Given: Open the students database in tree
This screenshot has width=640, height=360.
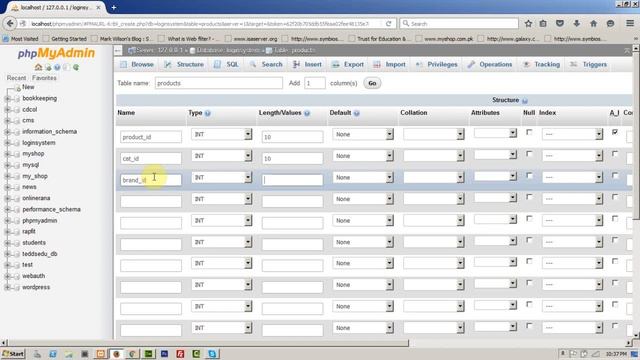Looking at the screenshot, I should click(34, 243).
